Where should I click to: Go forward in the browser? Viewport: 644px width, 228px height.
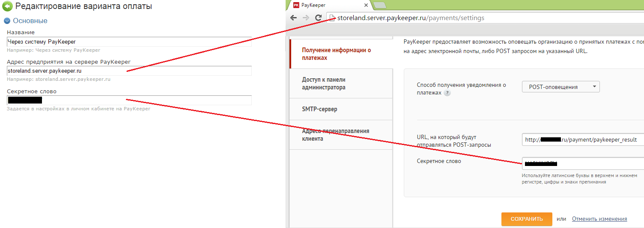tap(306, 18)
